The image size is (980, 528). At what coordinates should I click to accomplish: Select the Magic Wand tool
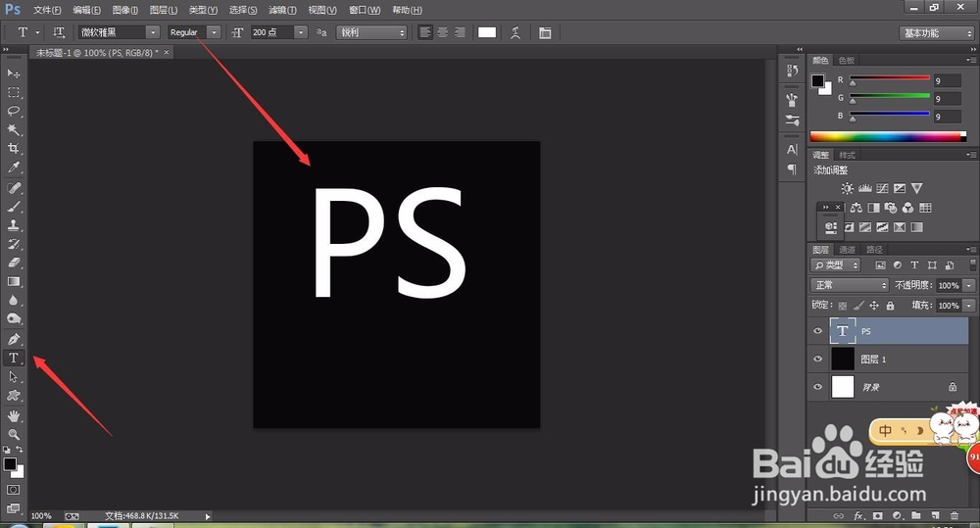[13, 130]
